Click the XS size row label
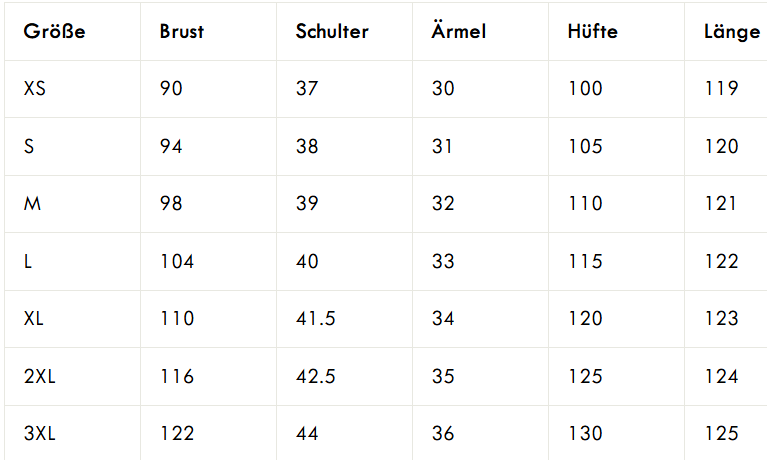This screenshot has height=460, width=767. pos(35,89)
